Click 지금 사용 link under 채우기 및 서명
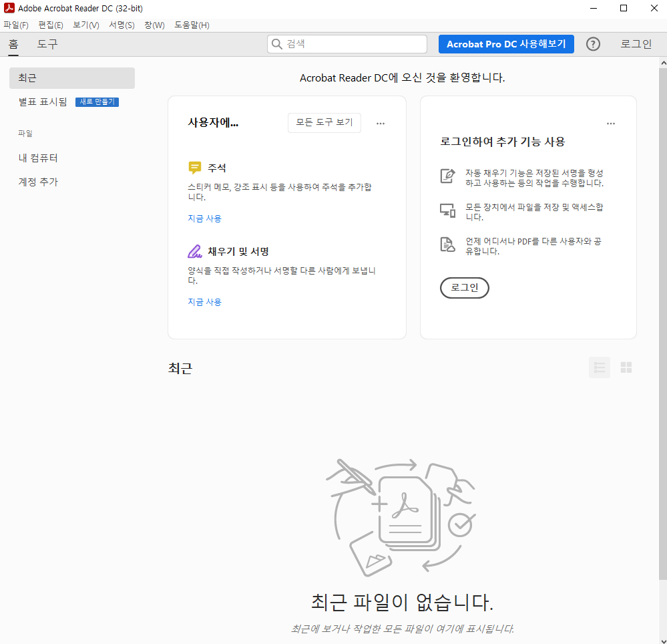 [204, 302]
